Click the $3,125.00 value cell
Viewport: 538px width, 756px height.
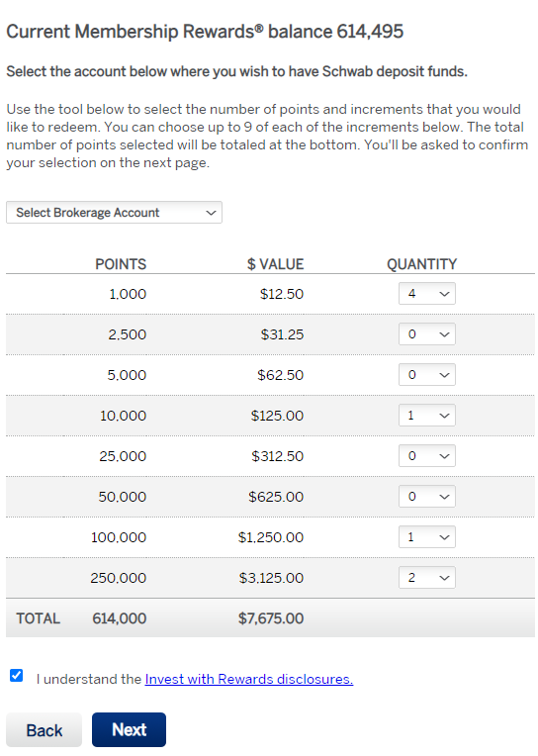click(x=271, y=578)
